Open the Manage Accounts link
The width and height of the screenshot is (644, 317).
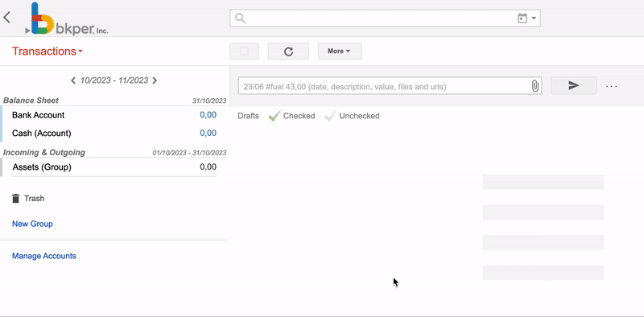pos(44,256)
